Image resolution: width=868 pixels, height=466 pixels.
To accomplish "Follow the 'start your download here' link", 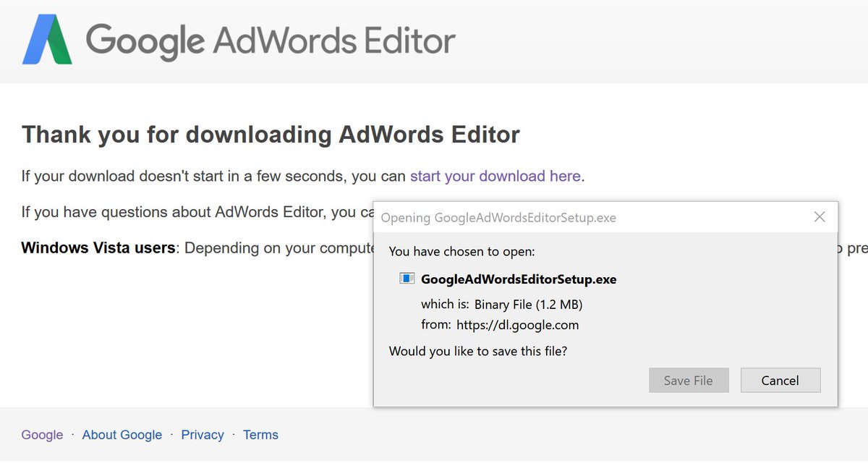I will click(495, 176).
